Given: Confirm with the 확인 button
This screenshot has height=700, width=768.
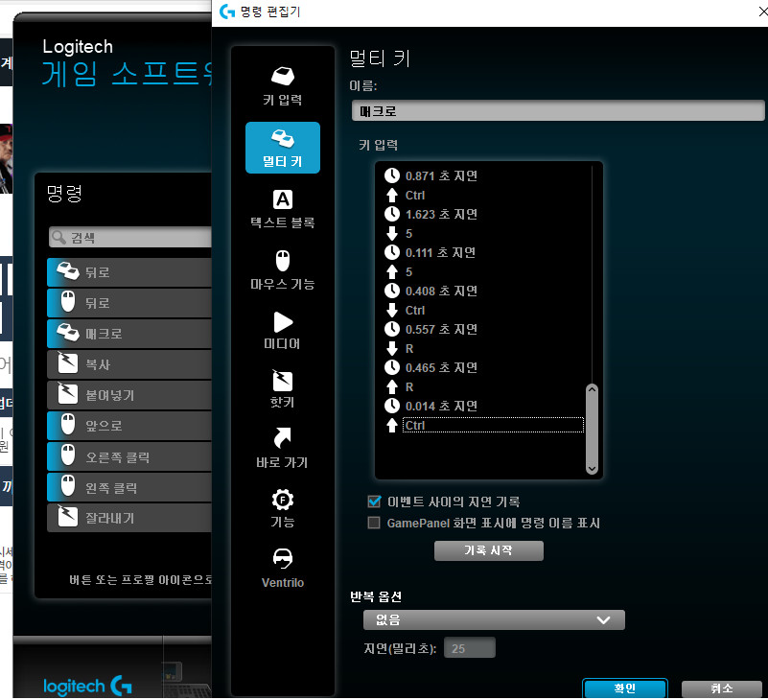Looking at the screenshot, I should 624,688.
